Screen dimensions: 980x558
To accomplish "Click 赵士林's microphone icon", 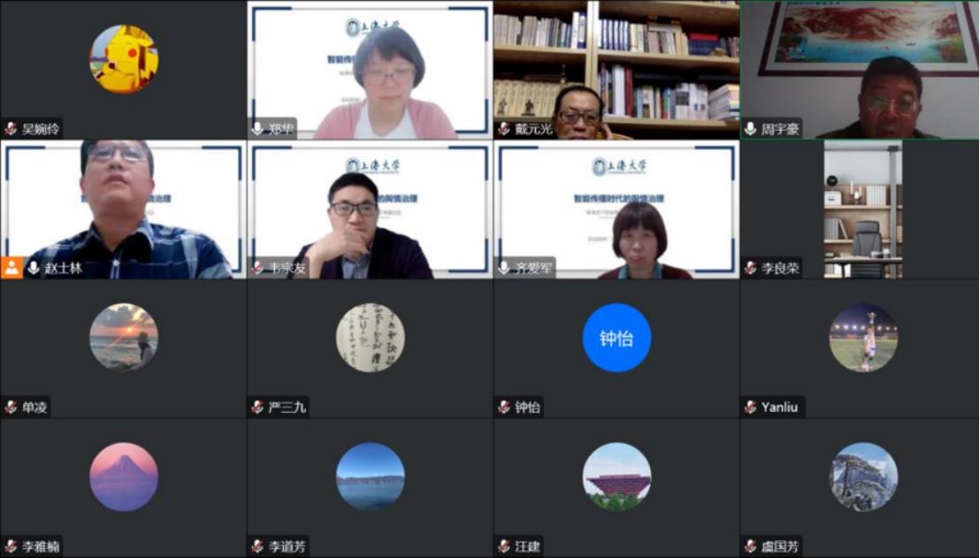I will click(x=34, y=268).
